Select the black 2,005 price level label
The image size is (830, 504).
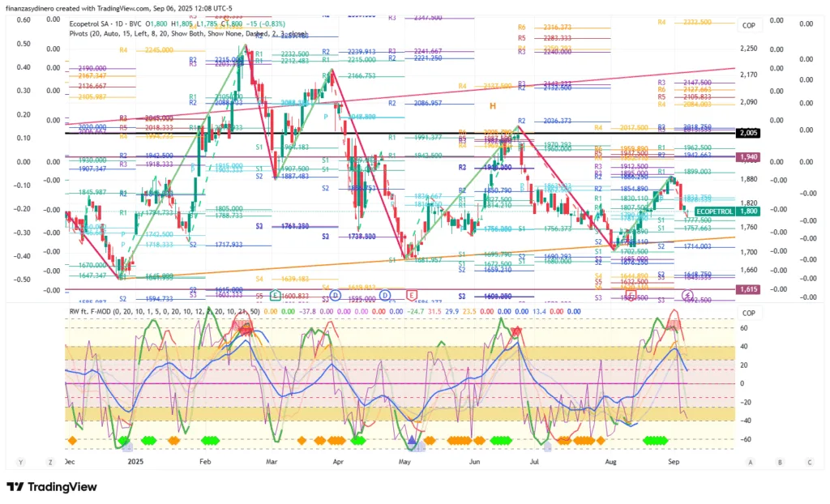click(x=748, y=133)
